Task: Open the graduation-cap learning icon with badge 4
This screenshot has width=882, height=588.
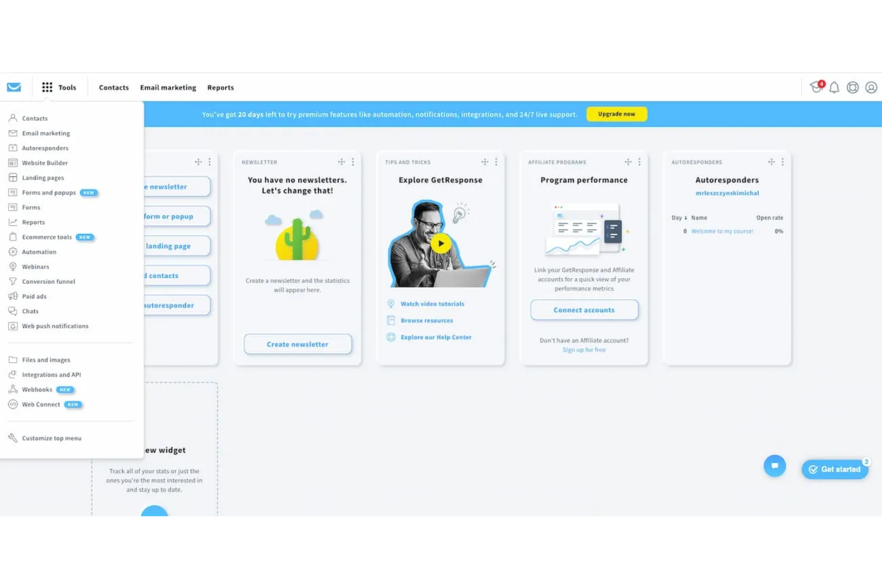Action: pos(815,87)
